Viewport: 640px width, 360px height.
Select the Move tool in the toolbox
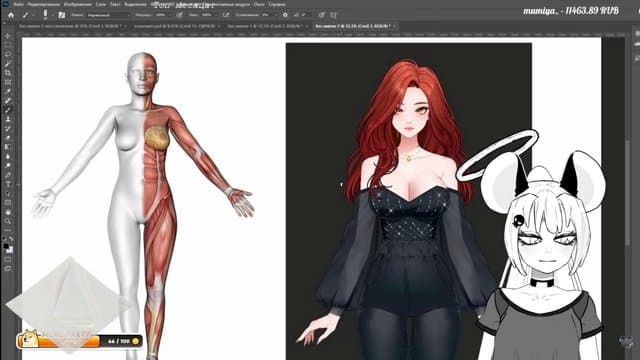point(8,36)
